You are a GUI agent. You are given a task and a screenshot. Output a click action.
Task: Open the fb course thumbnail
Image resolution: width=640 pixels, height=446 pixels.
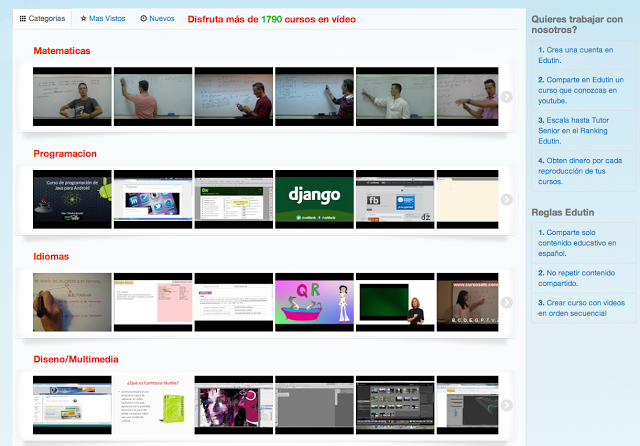click(x=396, y=200)
